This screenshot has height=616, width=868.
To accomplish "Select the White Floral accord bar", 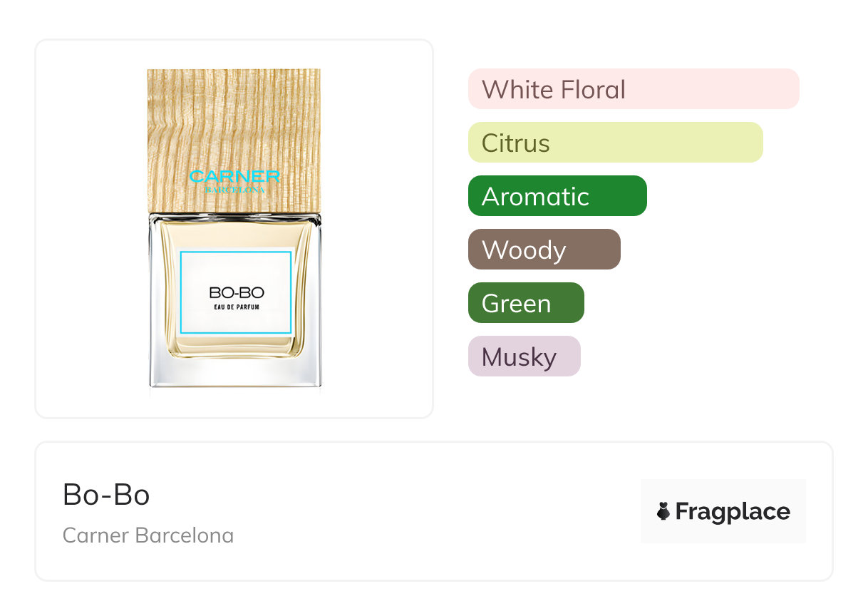I will pyautogui.click(x=633, y=89).
